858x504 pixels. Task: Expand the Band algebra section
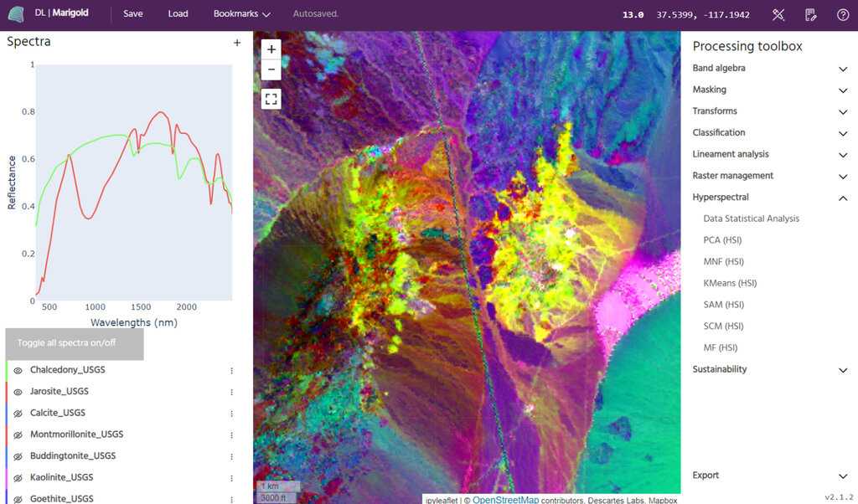pos(843,69)
